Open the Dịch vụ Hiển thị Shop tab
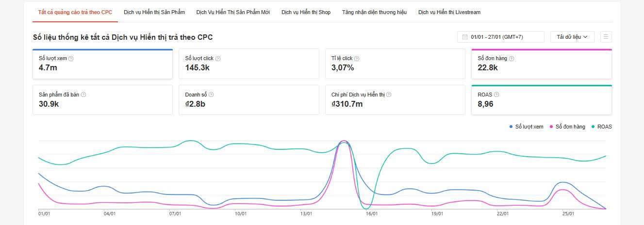The width and height of the screenshot is (644, 225). 306,12
